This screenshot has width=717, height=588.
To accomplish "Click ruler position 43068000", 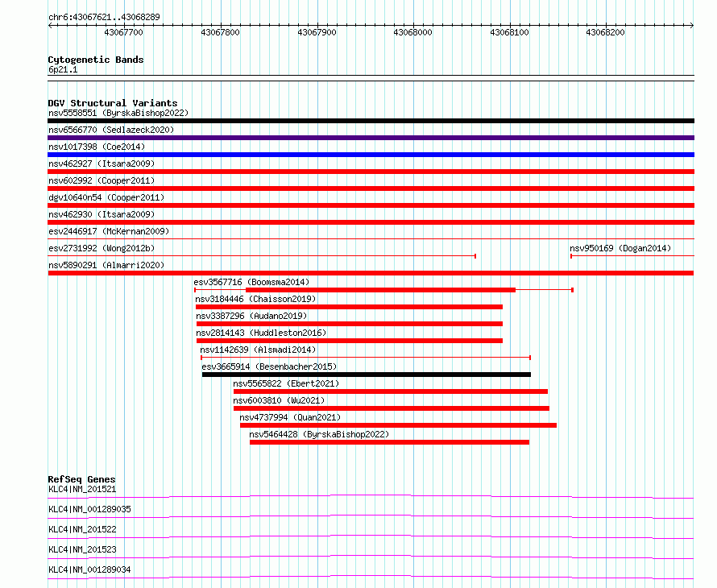I will click(413, 32).
